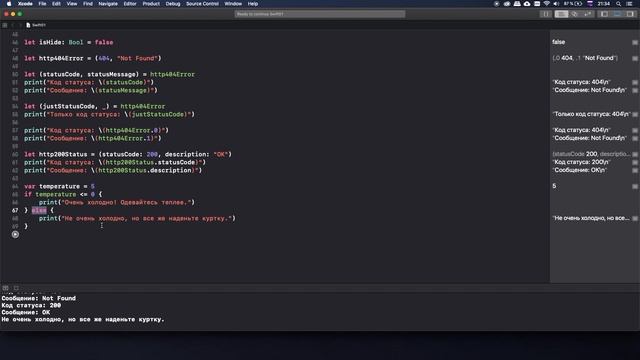Open Notification Center in the menu bar

(x=629, y=4)
